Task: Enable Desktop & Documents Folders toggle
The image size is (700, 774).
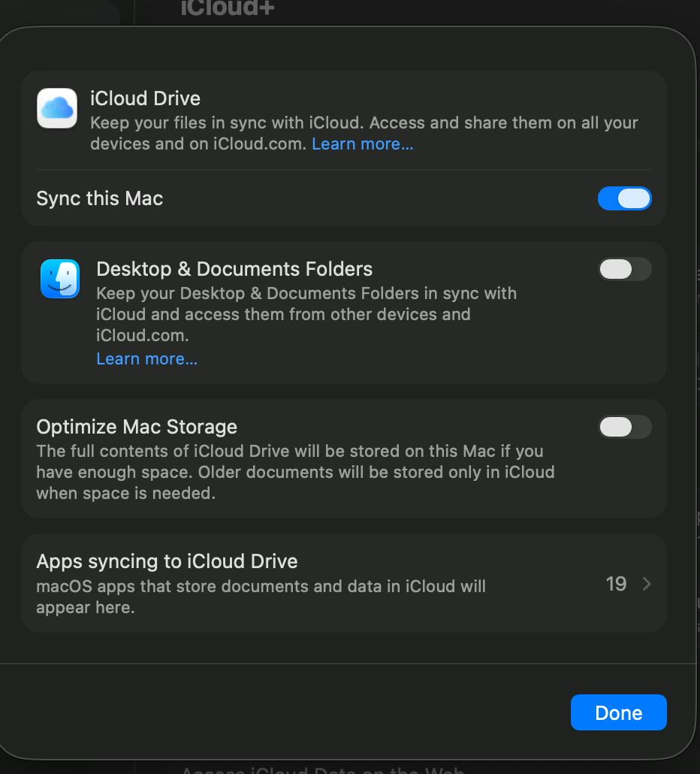Action: (x=625, y=269)
